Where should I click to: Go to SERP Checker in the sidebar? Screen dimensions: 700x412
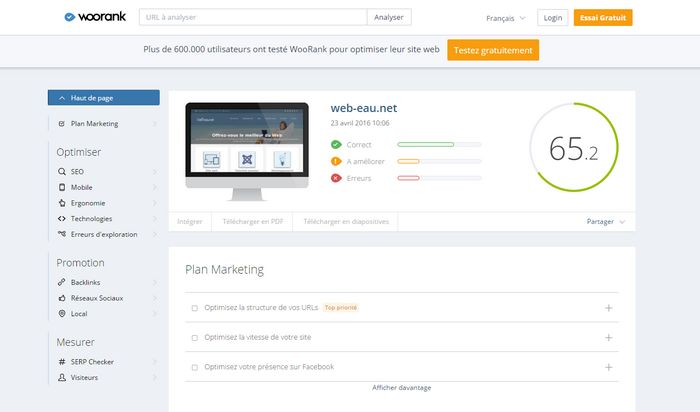(x=92, y=362)
